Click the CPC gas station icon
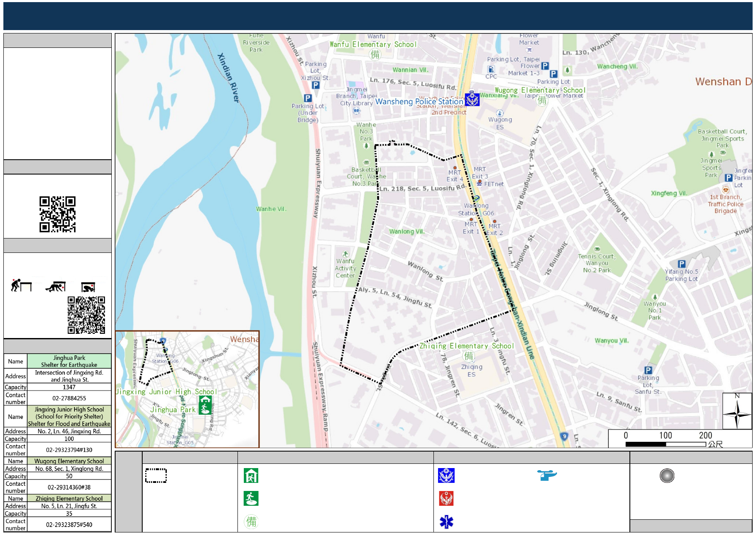 (x=491, y=69)
